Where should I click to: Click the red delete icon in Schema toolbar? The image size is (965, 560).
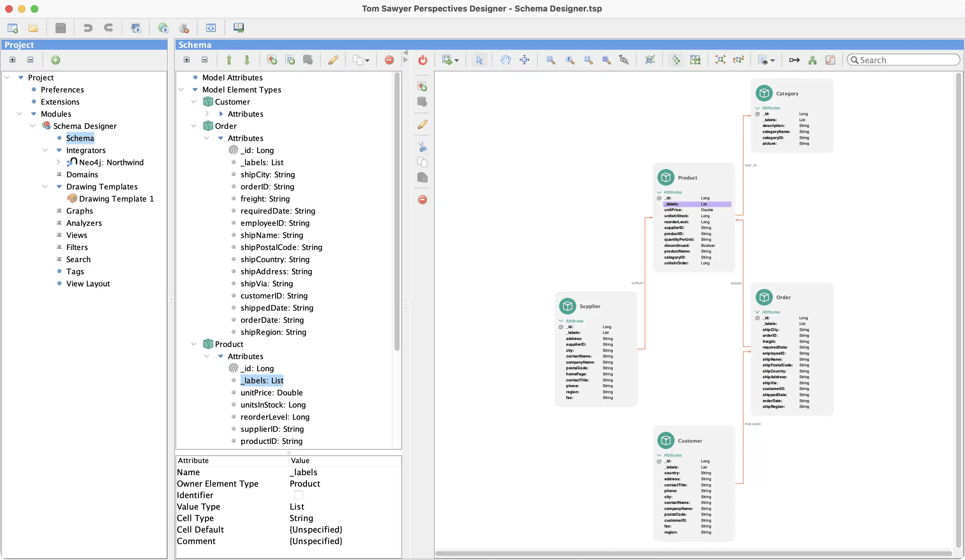tap(389, 60)
